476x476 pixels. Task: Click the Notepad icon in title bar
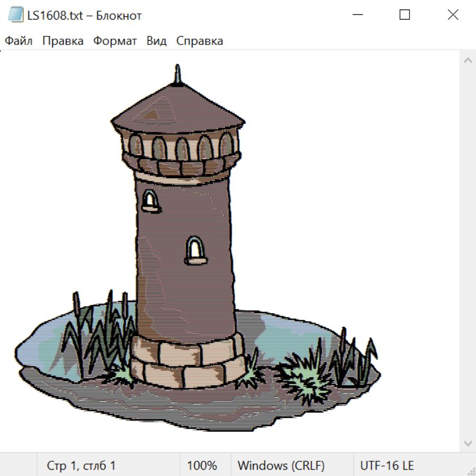tap(16, 15)
